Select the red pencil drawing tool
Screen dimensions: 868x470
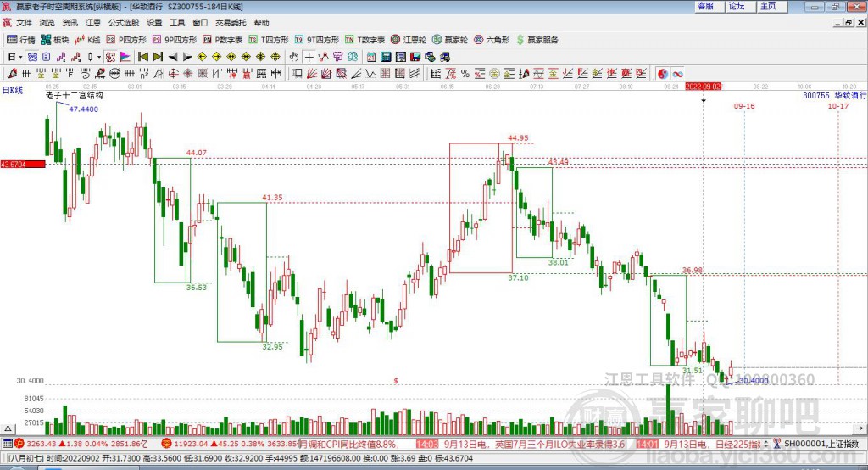(x=12, y=73)
